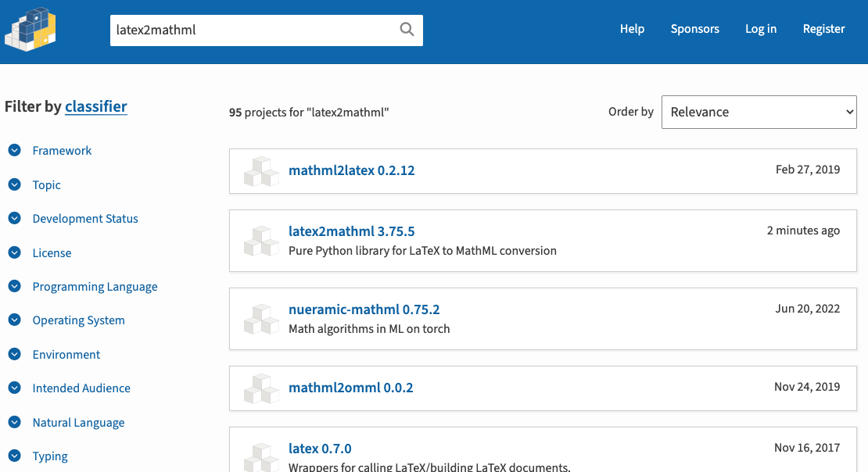Open the latex2mathml 3.75.5 project
Viewport: 868px width, 472px height.
tap(352, 231)
